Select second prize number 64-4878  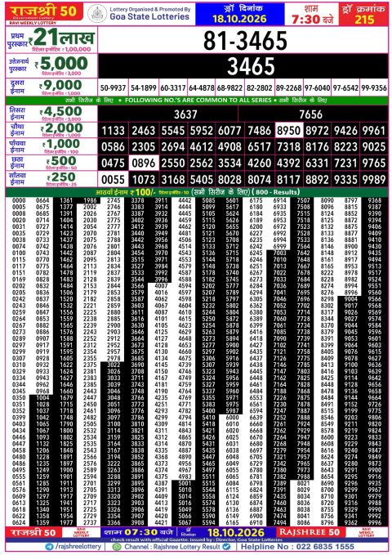201,87
